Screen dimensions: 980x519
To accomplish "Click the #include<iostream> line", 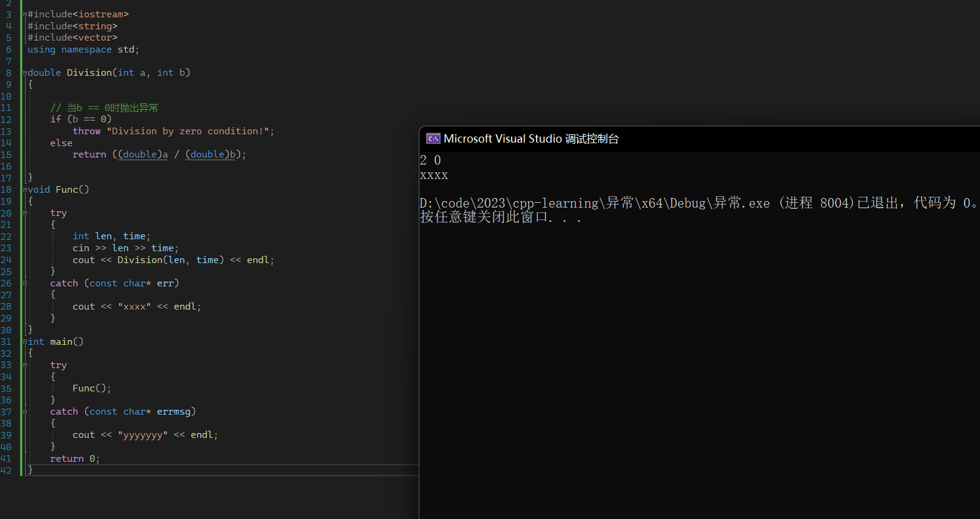I will tap(78, 14).
